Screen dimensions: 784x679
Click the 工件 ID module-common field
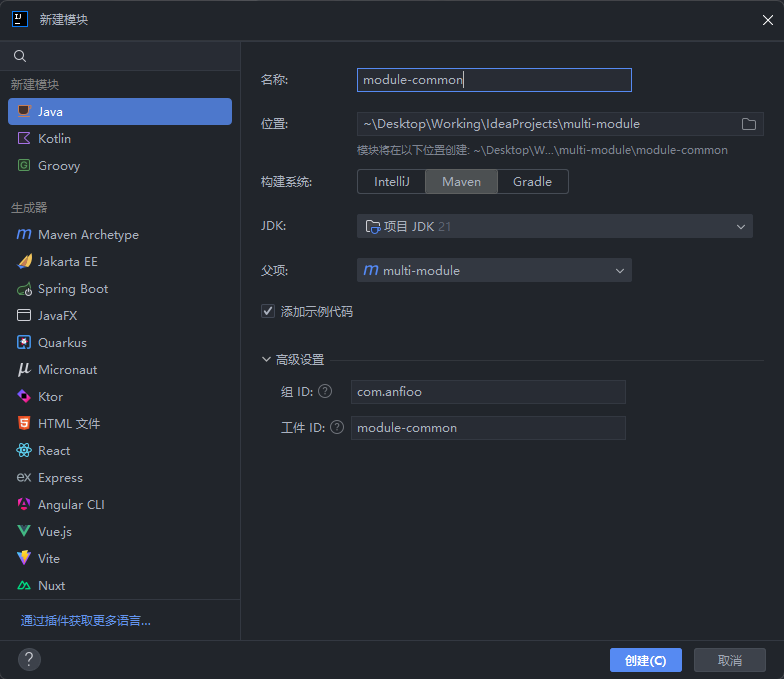[x=488, y=428]
